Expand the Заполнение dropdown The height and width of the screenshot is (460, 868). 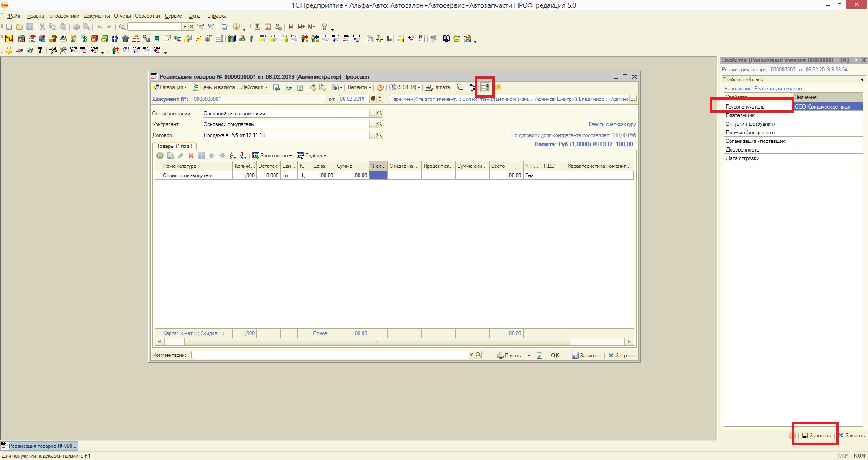pyautogui.click(x=272, y=156)
